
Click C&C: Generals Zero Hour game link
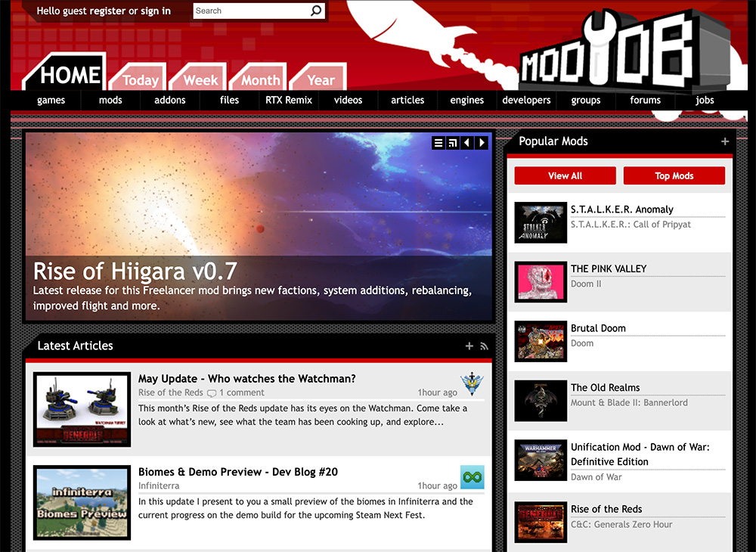coord(621,525)
